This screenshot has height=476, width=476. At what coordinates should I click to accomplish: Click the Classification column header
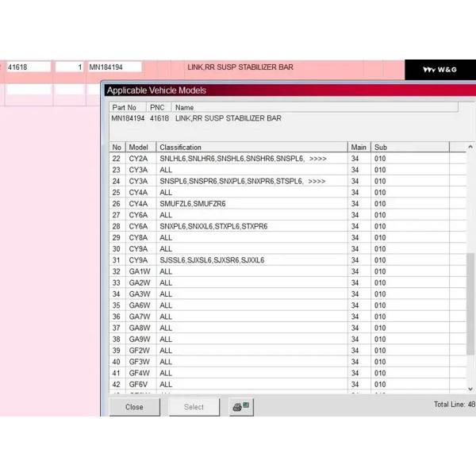(x=181, y=148)
